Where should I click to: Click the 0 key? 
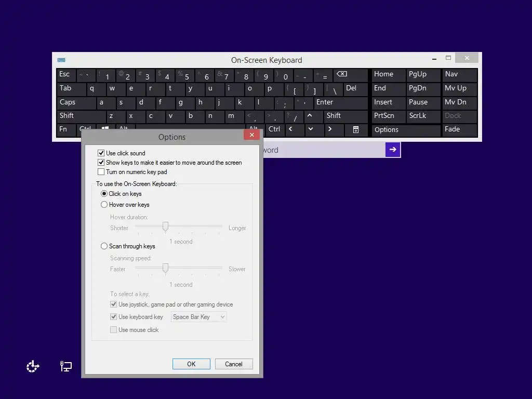pyautogui.click(x=284, y=75)
